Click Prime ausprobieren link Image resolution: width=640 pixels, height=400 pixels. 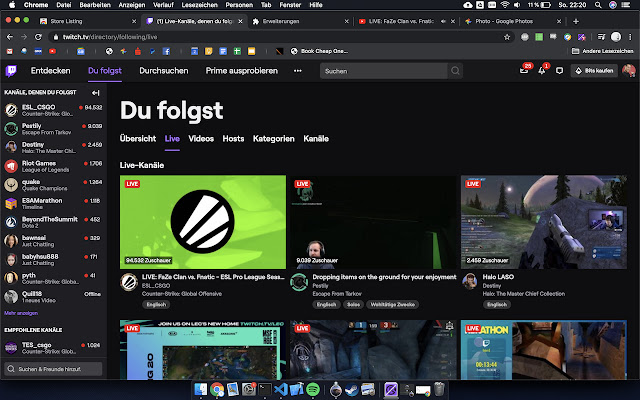(242, 71)
